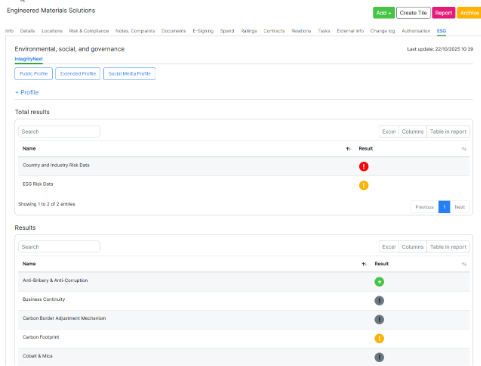Open the Risk & Compliance tab
Screen dimensions: 481x366
(x=89, y=31)
